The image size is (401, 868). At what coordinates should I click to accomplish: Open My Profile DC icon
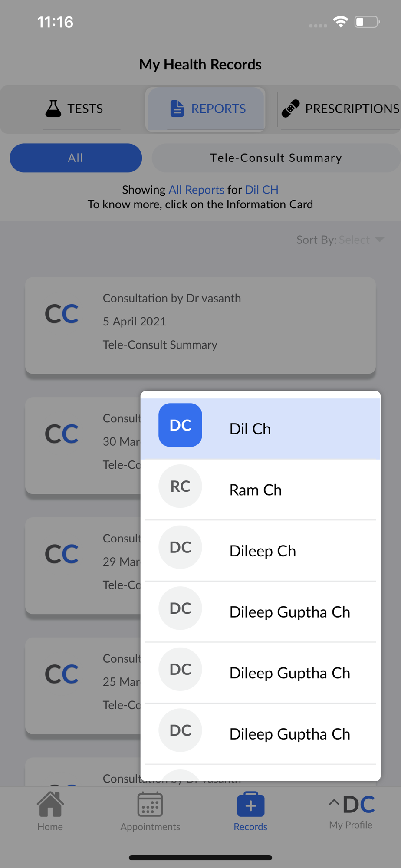(358, 805)
